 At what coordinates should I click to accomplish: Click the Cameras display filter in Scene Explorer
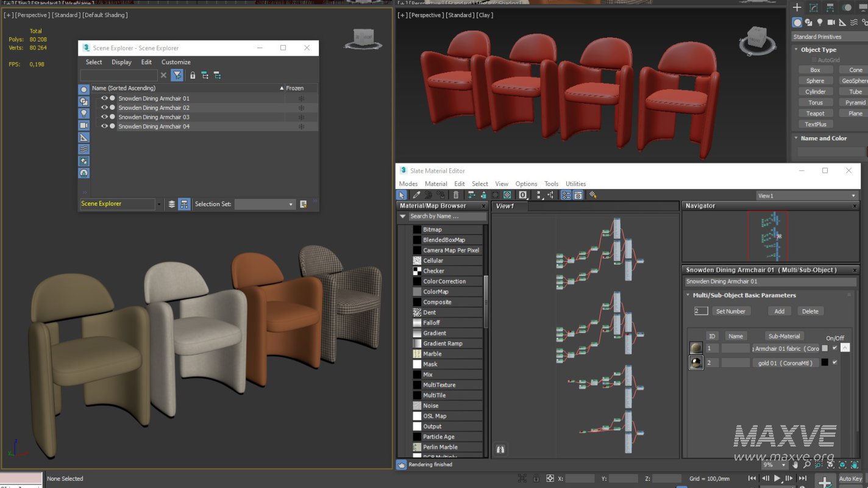click(84, 125)
